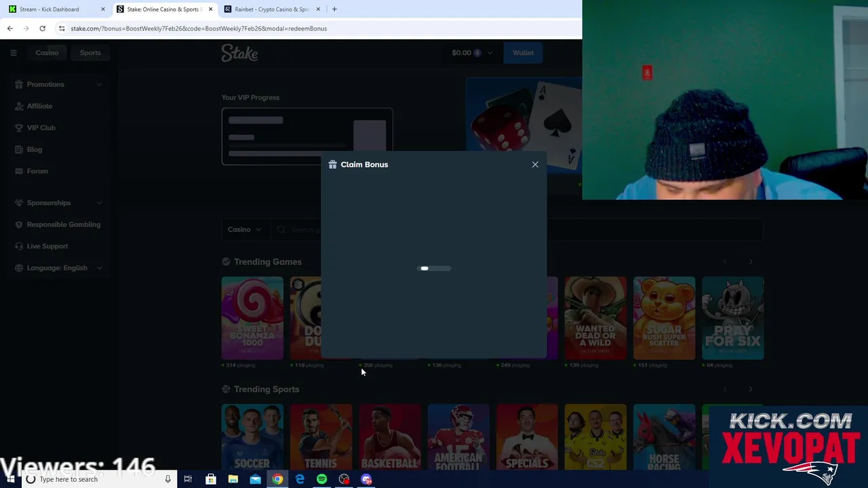Click the site info icon in address bar
Viewport: 868px width, 488px height.
(62, 28)
